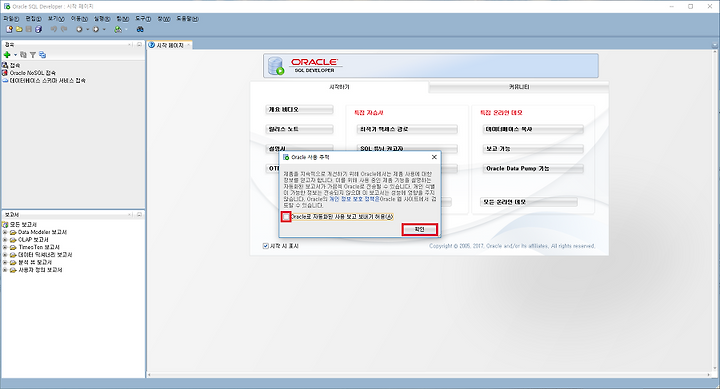The width and height of the screenshot is (720, 389).
Task: Click the All Online Demos (모든 온라인 데모) button
Action: pos(529,202)
